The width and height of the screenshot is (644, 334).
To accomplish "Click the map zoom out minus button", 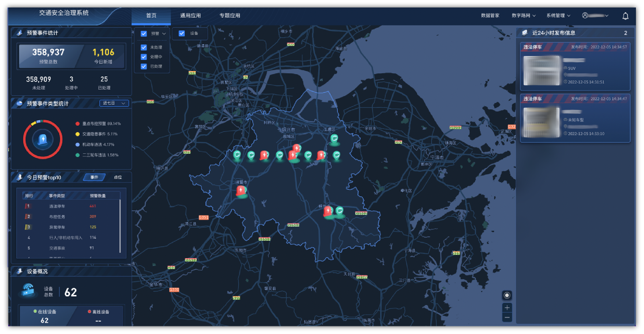I will coord(507,317).
